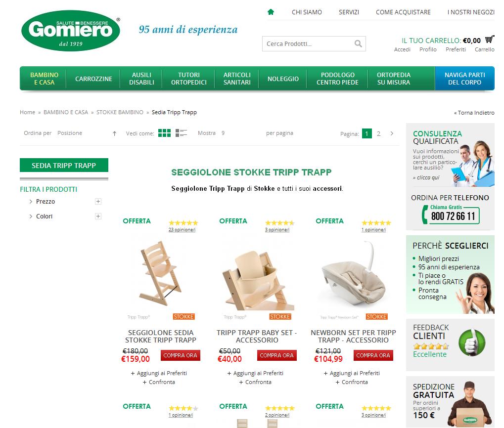The height and width of the screenshot is (428, 504).
Task: Click the Gomiero logo
Action: [x=71, y=31]
